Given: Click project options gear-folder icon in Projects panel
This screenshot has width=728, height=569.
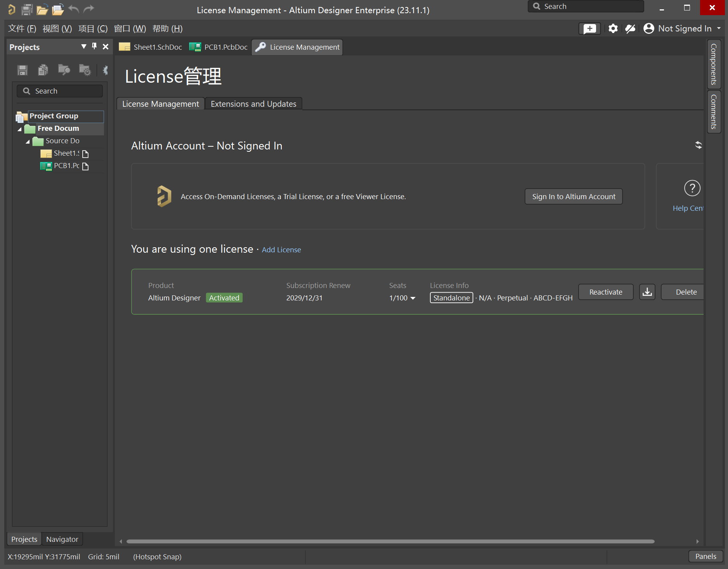Looking at the screenshot, I should point(85,70).
